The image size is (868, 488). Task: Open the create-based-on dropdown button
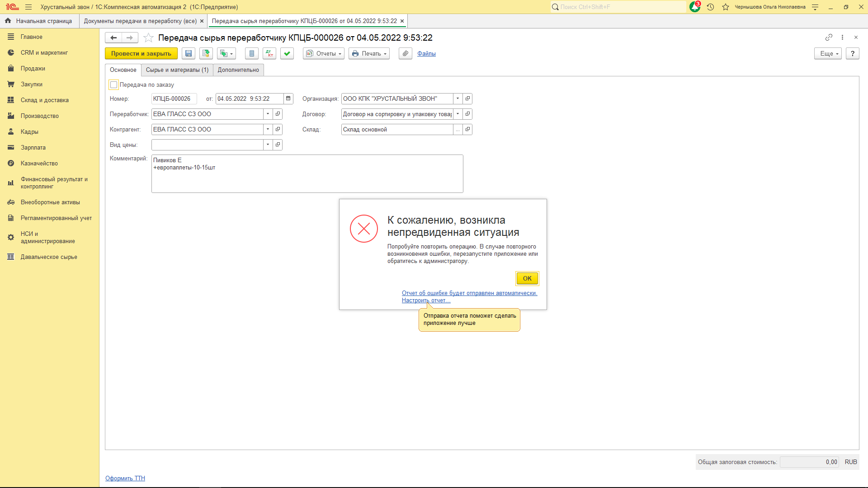(x=226, y=53)
